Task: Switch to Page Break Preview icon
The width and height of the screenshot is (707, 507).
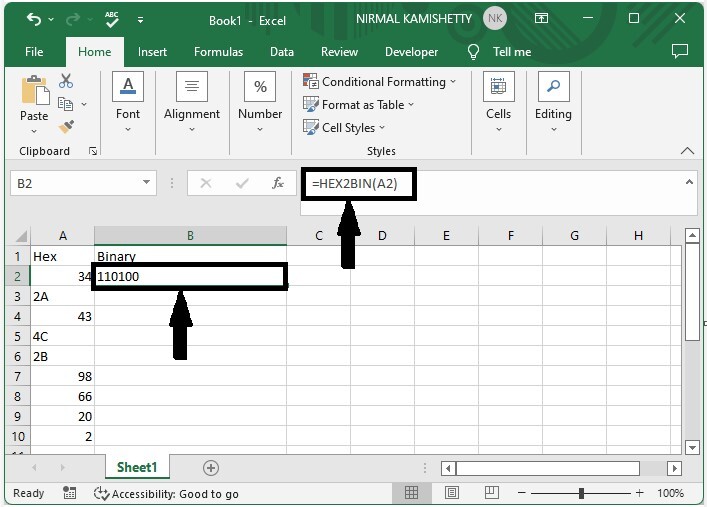Action: point(491,493)
